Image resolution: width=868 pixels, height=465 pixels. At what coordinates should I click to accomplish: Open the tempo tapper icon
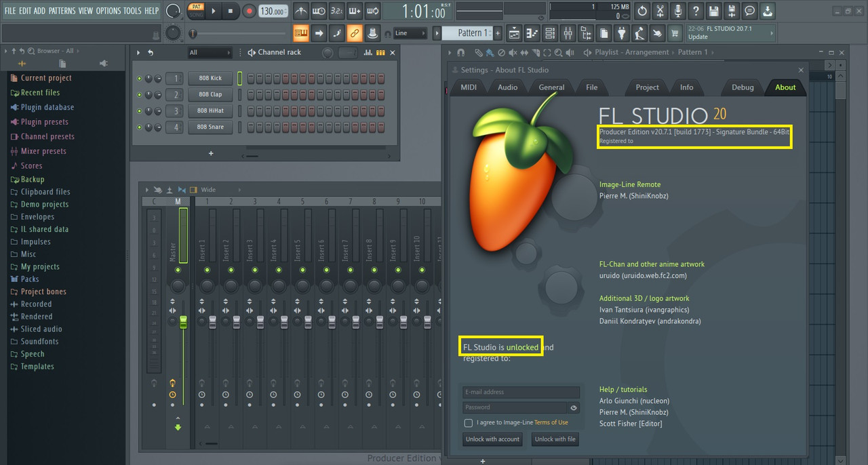(x=639, y=33)
